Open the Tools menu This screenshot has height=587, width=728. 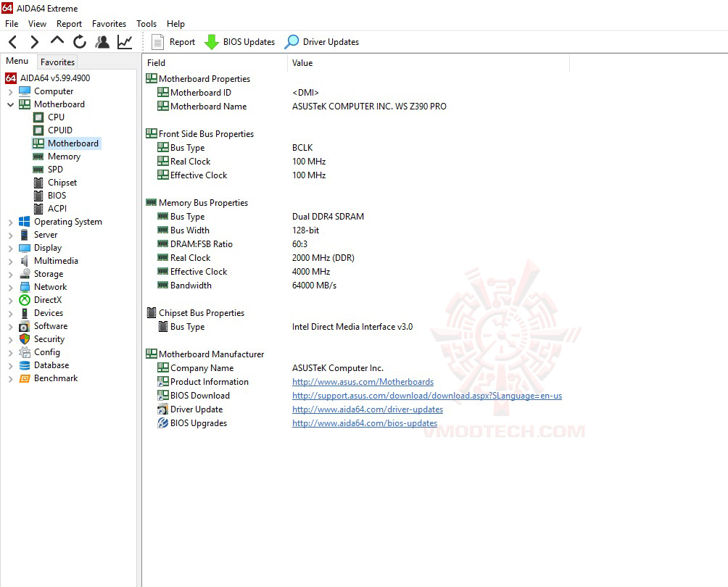click(x=146, y=23)
